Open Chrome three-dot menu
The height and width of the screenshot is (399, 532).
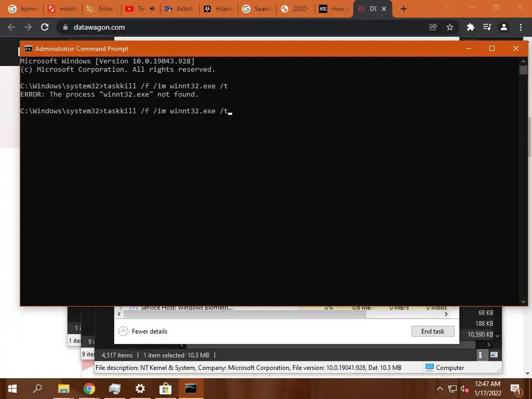pos(521,27)
